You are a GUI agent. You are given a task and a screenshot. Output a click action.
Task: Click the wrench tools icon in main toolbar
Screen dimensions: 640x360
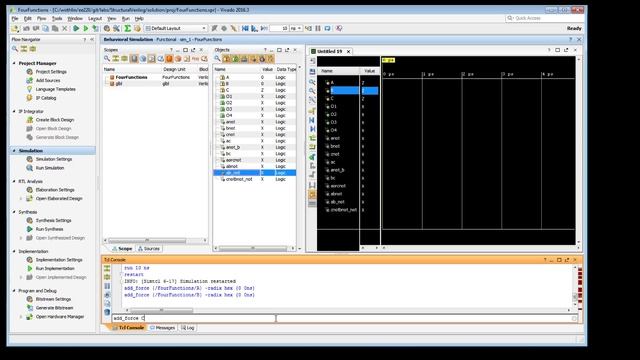coord(116,29)
